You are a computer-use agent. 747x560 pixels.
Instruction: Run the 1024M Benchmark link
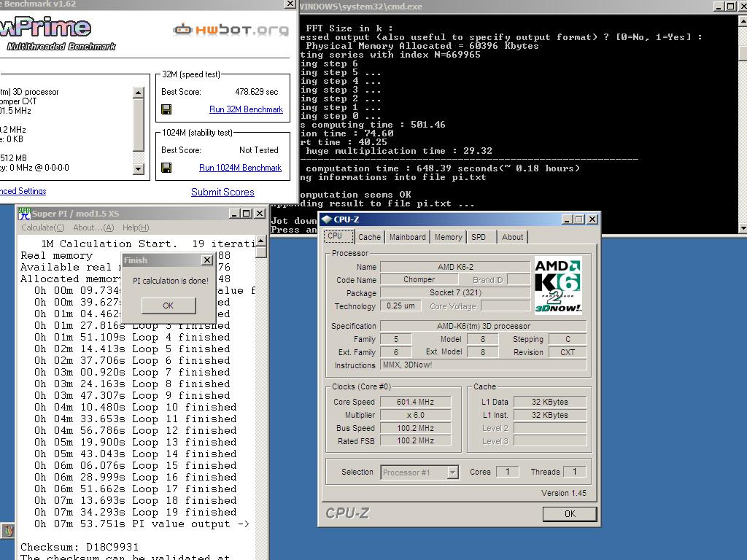[240, 168]
